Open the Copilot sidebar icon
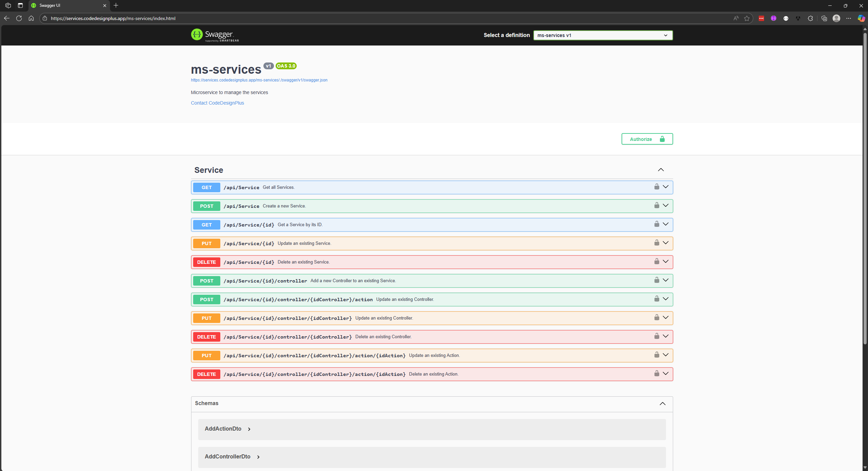 click(x=861, y=18)
